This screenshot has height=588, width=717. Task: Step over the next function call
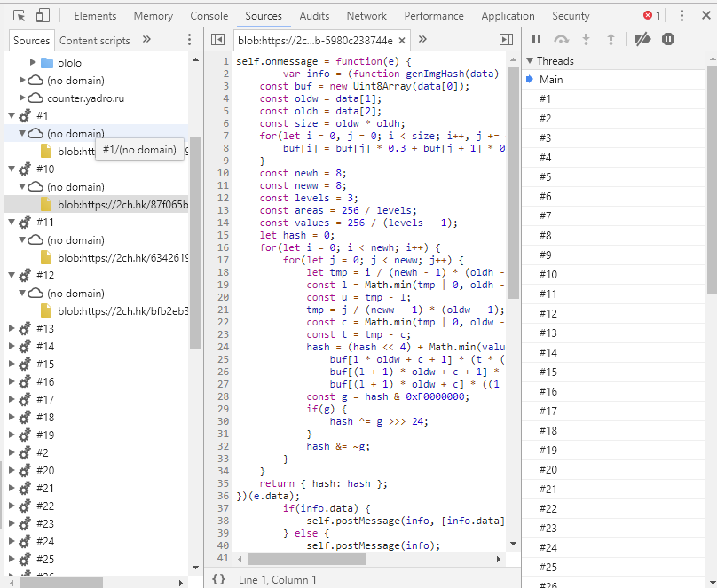tap(561, 40)
